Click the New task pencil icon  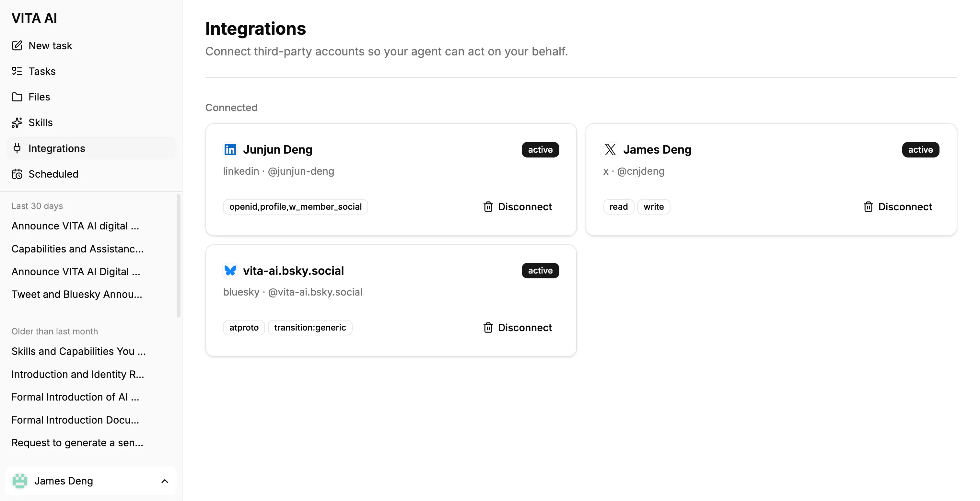(17, 46)
